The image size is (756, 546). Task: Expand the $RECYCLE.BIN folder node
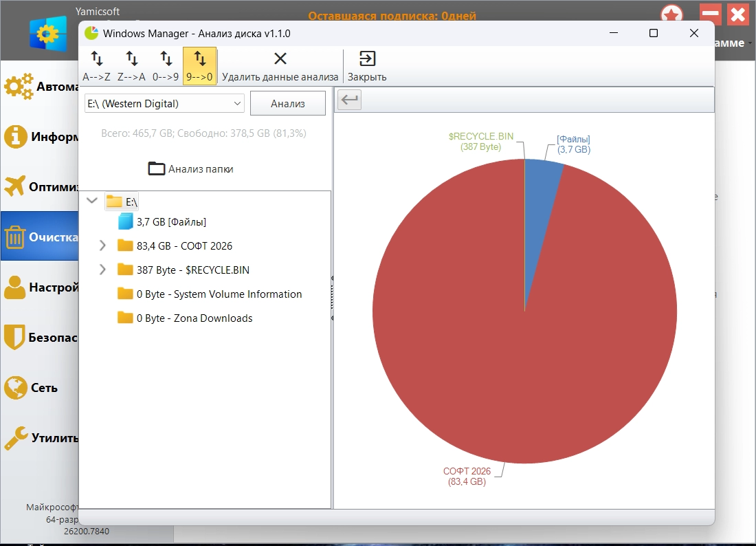coord(102,270)
